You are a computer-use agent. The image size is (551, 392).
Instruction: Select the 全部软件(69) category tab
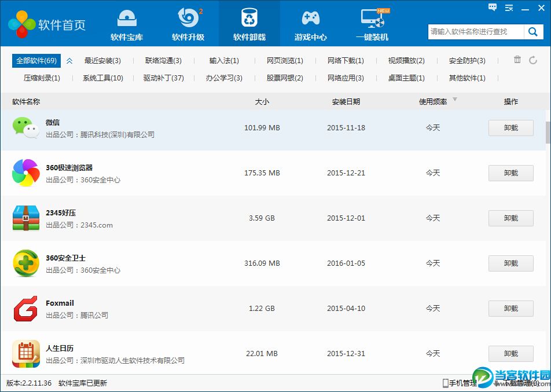(x=36, y=61)
